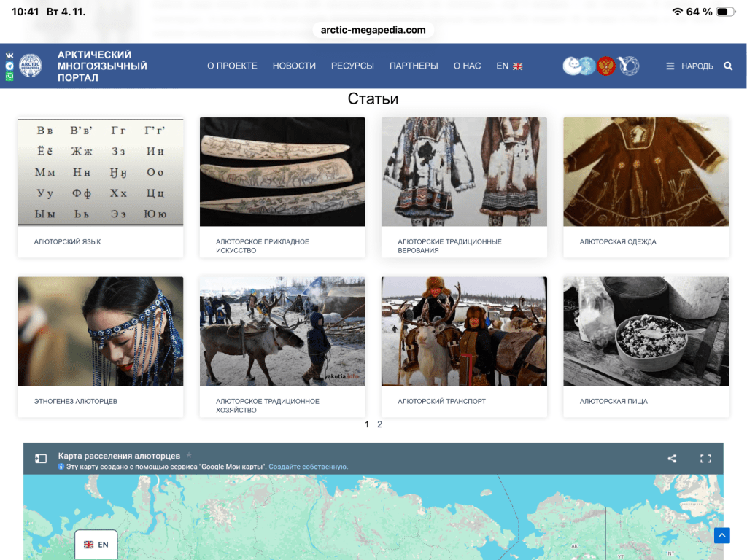This screenshot has width=747, height=560.
Task: Toggle the map legend side panel
Action: (41, 459)
